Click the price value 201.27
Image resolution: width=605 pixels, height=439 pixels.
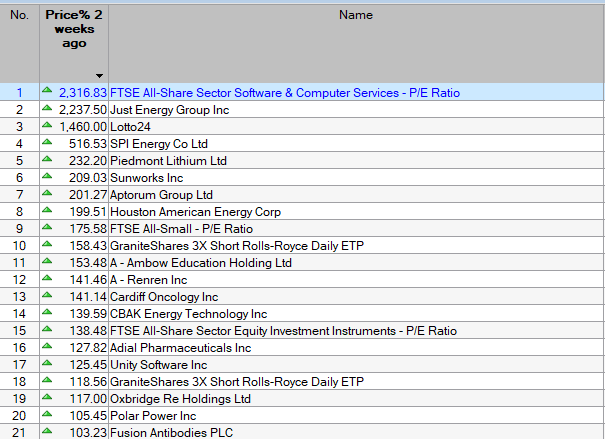pos(88,194)
